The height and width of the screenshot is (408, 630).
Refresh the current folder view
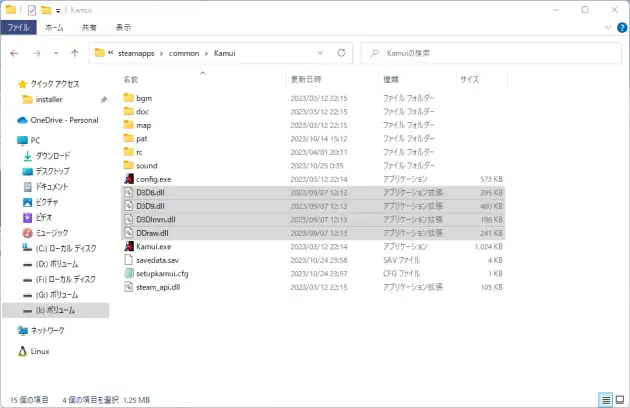[343, 53]
